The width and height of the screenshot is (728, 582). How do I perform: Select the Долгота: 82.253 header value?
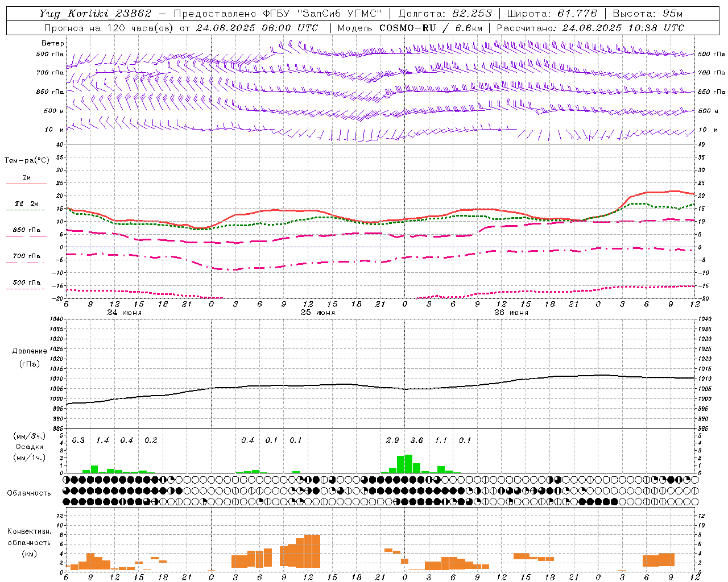(x=444, y=14)
